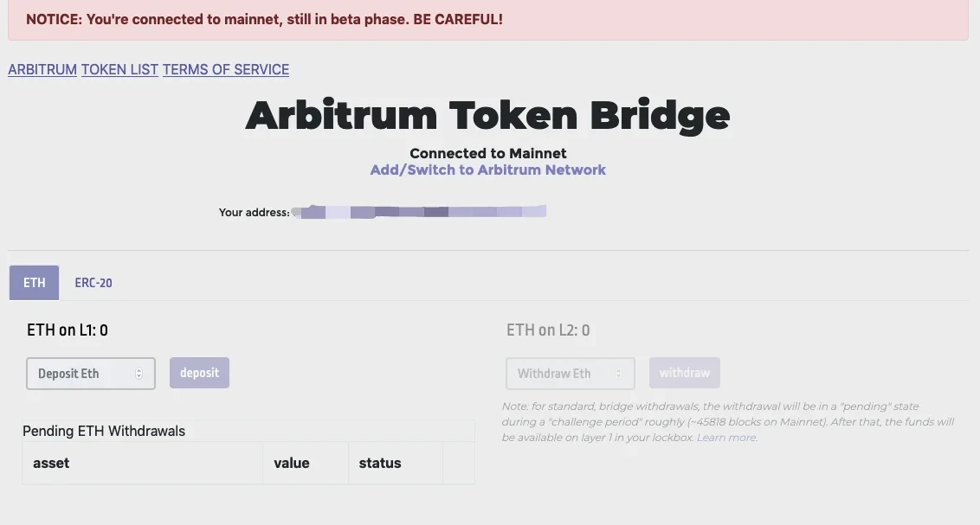Open the TOKEN LIST link
This screenshot has width=980, height=525.
[x=119, y=69]
